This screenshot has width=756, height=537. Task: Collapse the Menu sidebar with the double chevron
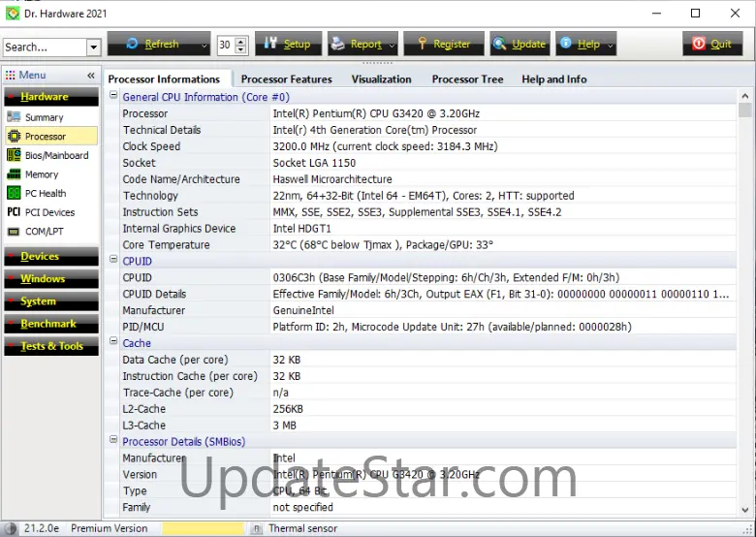[x=91, y=76]
